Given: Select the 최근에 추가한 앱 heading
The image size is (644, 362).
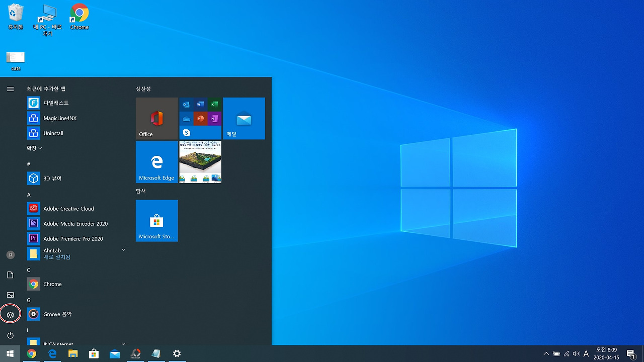Looking at the screenshot, I should [46, 89].
